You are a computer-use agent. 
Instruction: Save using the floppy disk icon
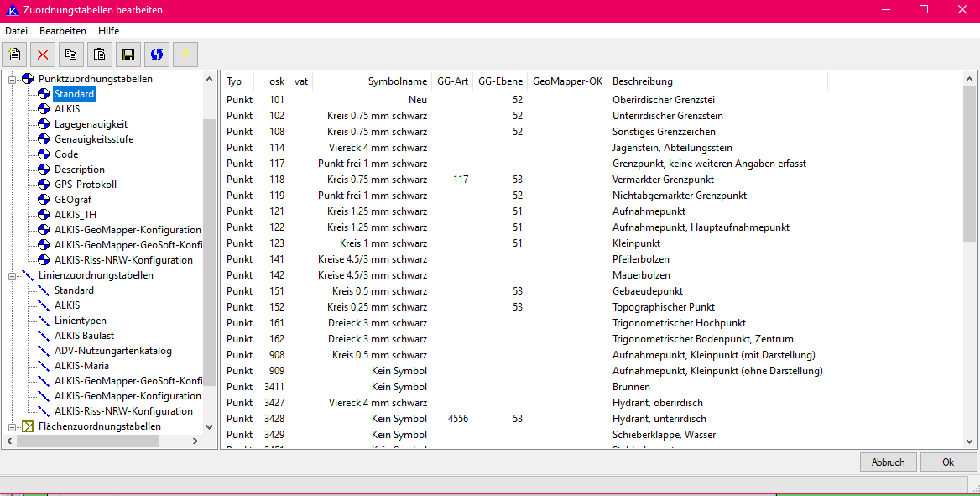point(128,55)
